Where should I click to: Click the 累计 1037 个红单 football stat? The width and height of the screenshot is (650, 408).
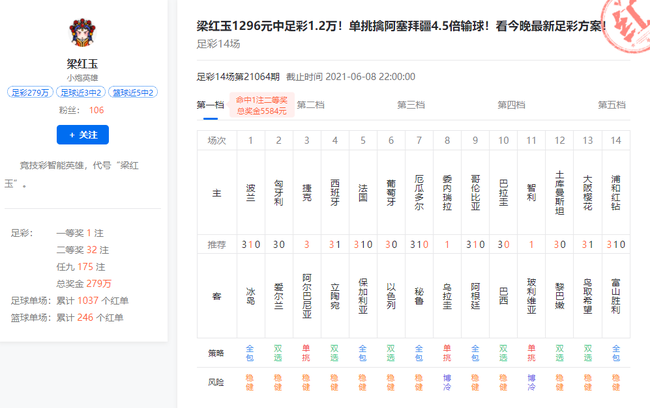point(92,301)
